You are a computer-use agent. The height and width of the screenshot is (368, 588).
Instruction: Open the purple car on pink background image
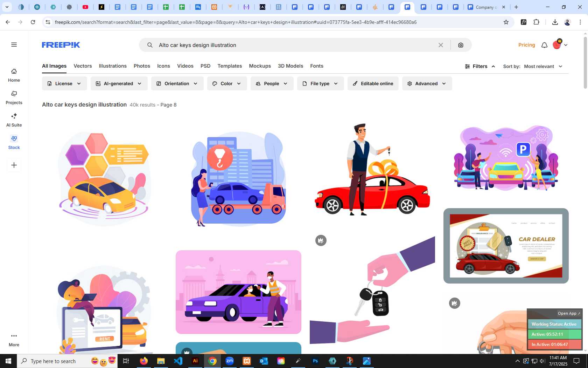click(238, 292)
